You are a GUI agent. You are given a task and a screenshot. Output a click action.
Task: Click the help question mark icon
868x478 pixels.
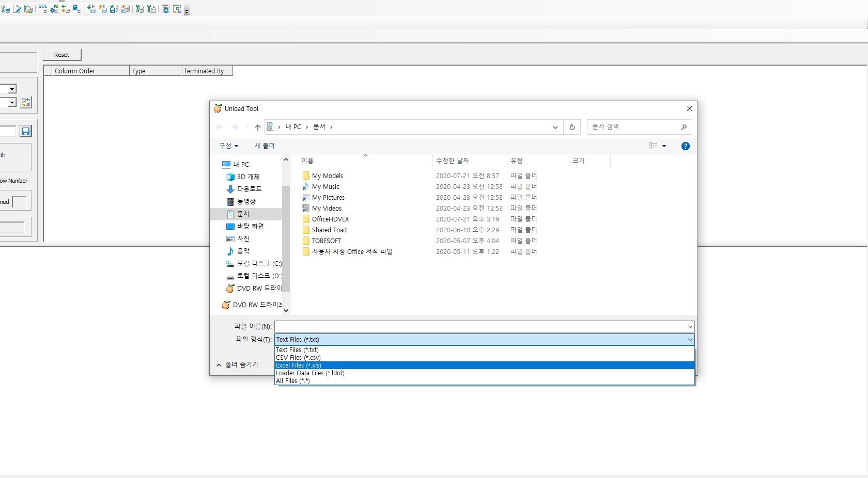point(685,146)
